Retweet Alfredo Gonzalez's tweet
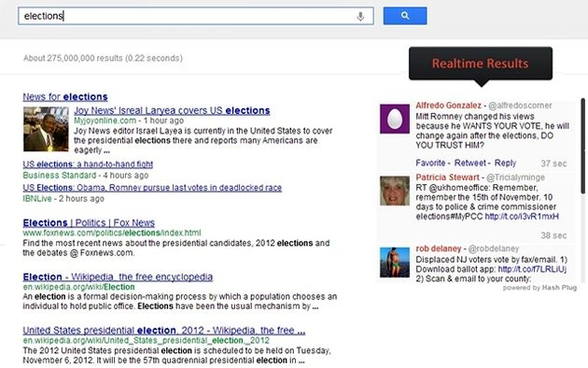The height and width of the screenshot is (368, 588). (469, 163)
